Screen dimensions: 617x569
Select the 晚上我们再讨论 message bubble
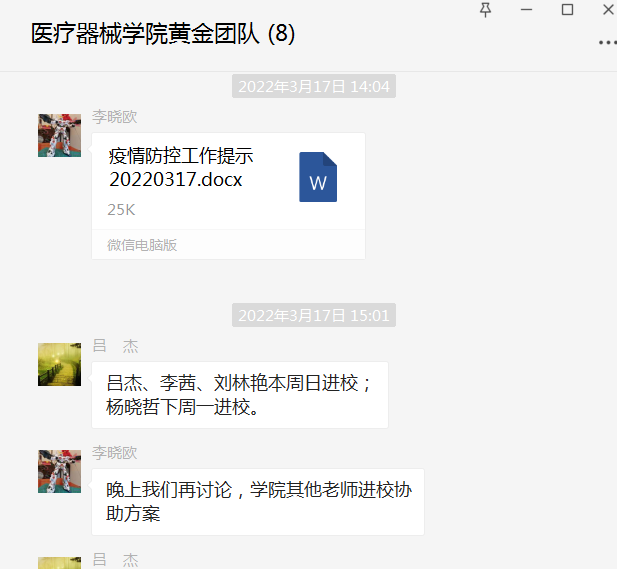tap(258, 502)
